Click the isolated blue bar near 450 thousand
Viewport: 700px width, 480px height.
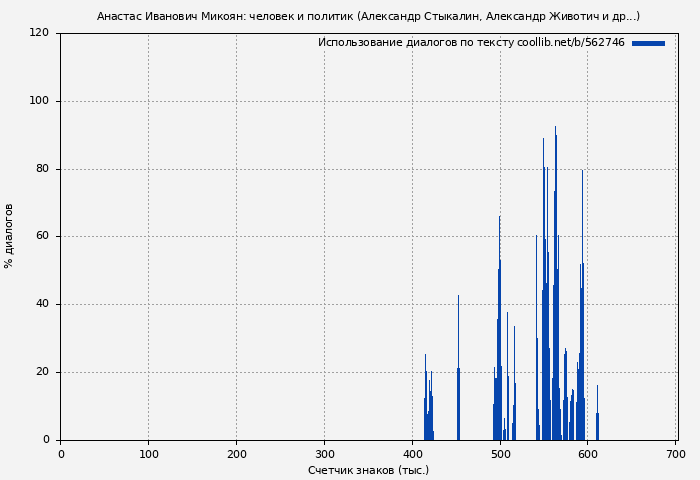pyautogui.click(x=458, y=400)
